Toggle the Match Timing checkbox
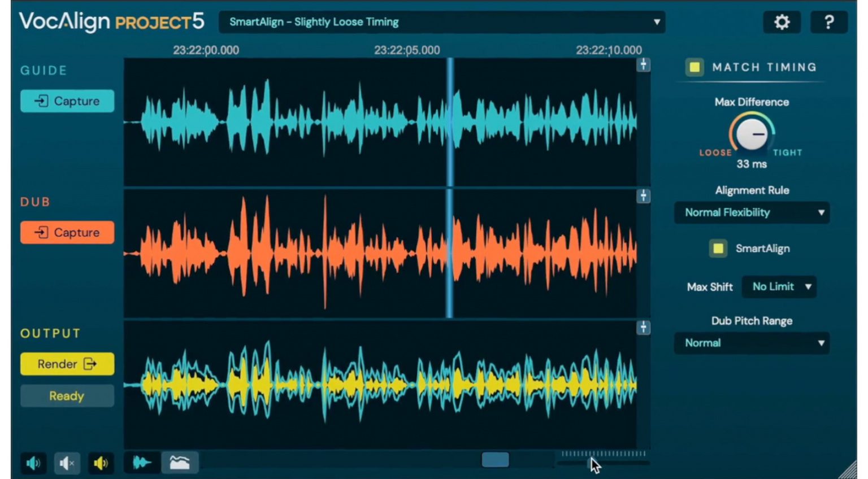868x479 pixels. [x=695, y=67]
